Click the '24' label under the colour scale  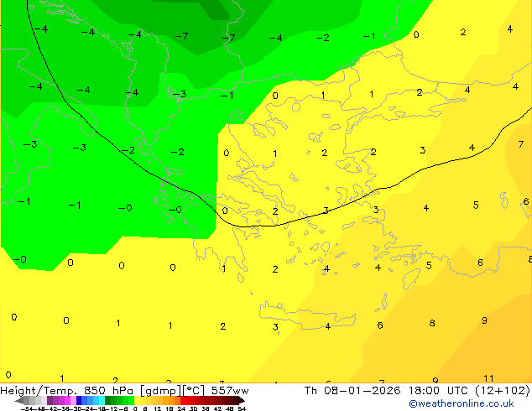(x=181, y=408)
